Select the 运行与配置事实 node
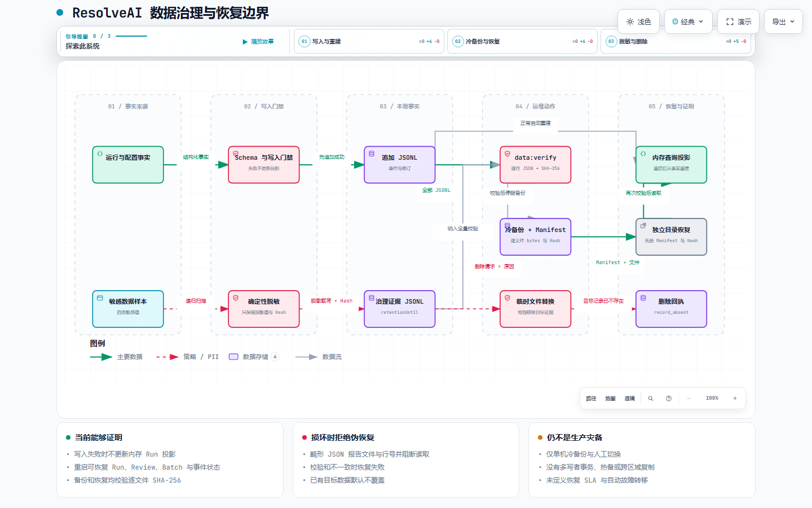Screen dimensions: 812x508 point(128,165)
